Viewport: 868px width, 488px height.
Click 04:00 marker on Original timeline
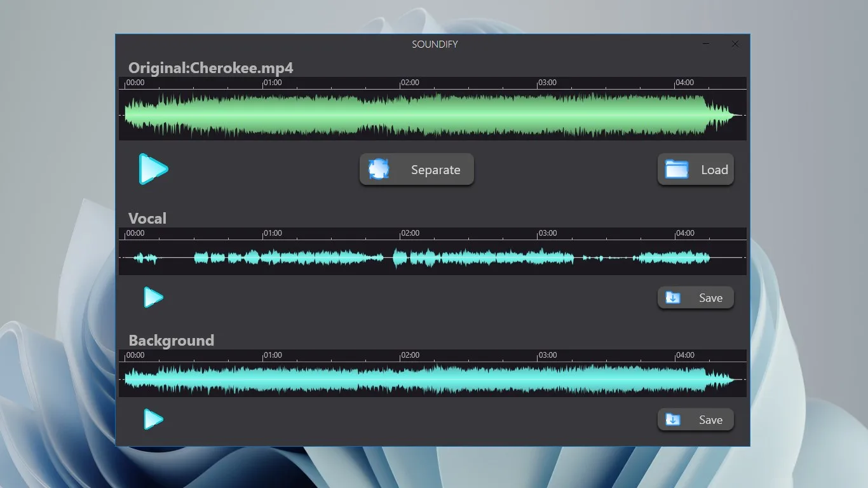(x=684, y=83)
